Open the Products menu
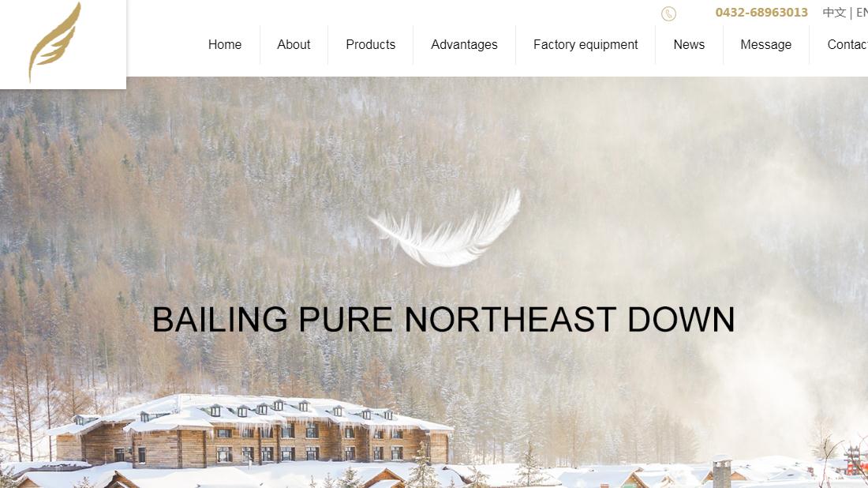 pos(370,44)
